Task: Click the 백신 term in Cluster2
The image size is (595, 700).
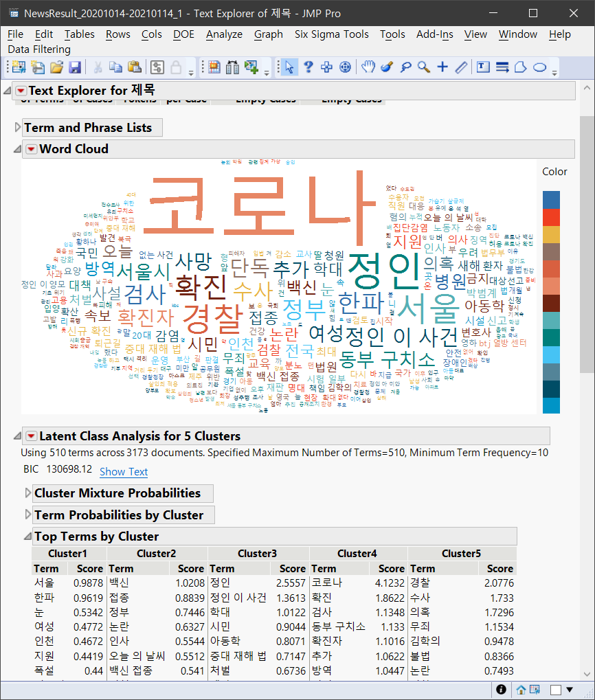Action: point(119,583)
